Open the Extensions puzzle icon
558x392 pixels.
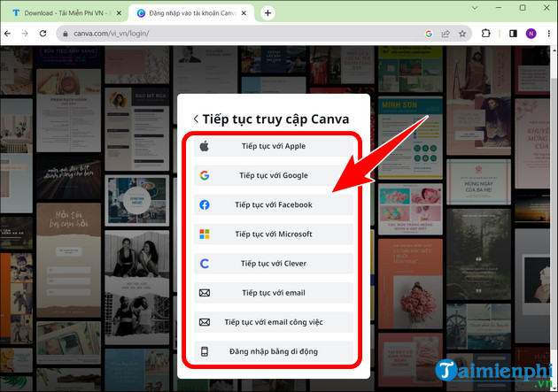click(485, 34)
